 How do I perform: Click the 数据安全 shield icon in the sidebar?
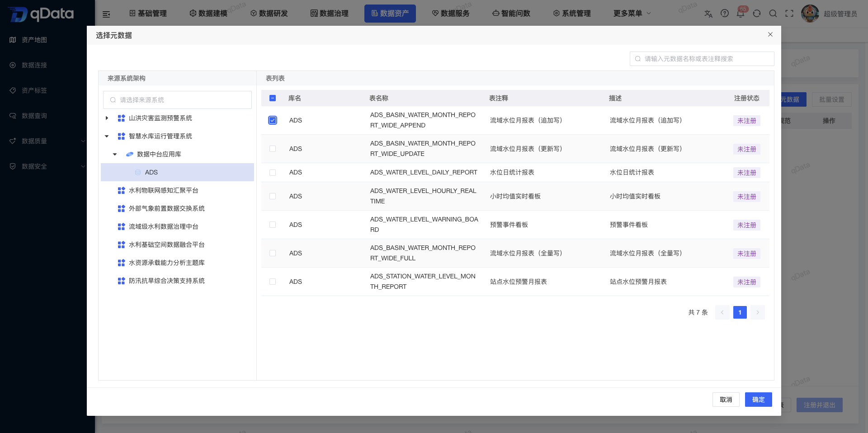[13, 166]
